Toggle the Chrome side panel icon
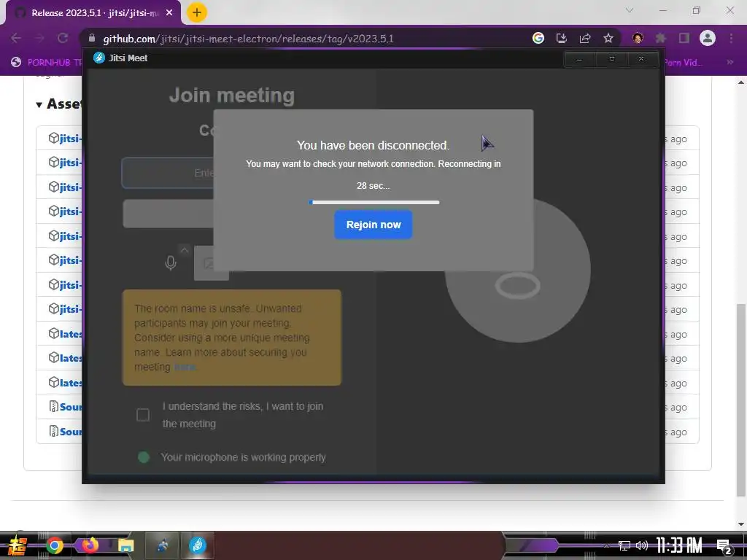The width and height of the screenshot is (747, 560). click(x=684, y=38)
